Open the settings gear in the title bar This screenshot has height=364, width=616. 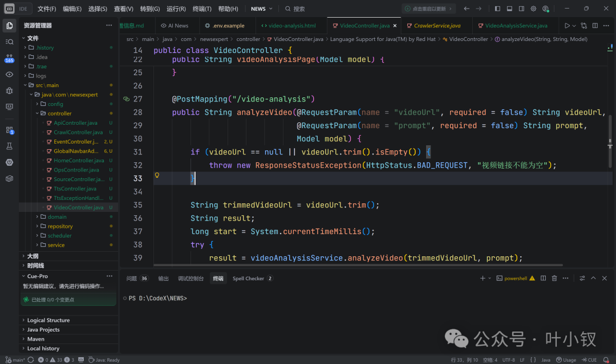(x=533, y=9)
